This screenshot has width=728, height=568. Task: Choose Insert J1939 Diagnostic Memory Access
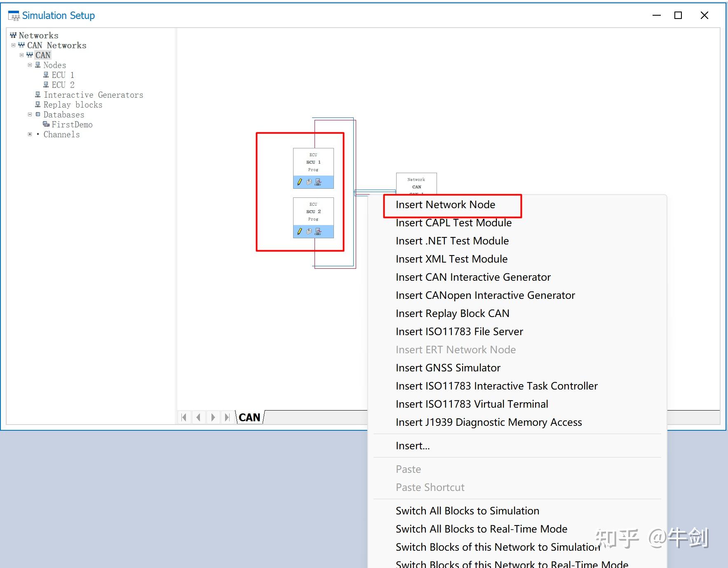point(488,422)
